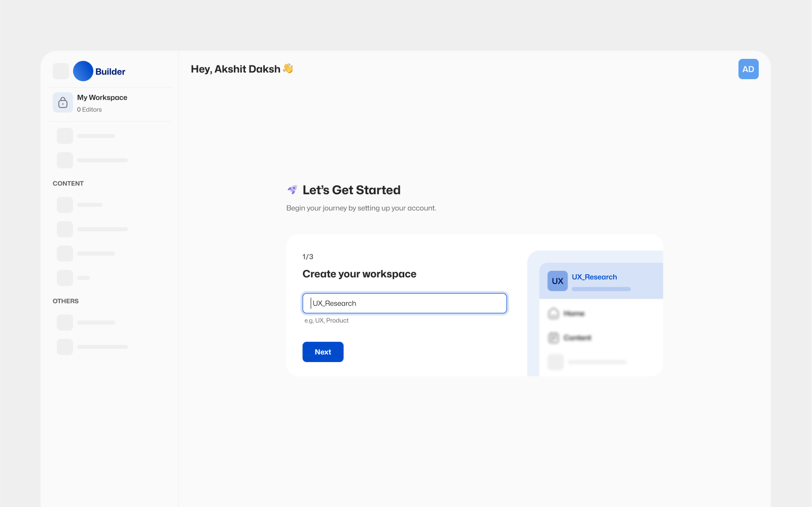The image size is (812, 507).
Task: Focus the workspace name input field
Action: pos(404,303)
